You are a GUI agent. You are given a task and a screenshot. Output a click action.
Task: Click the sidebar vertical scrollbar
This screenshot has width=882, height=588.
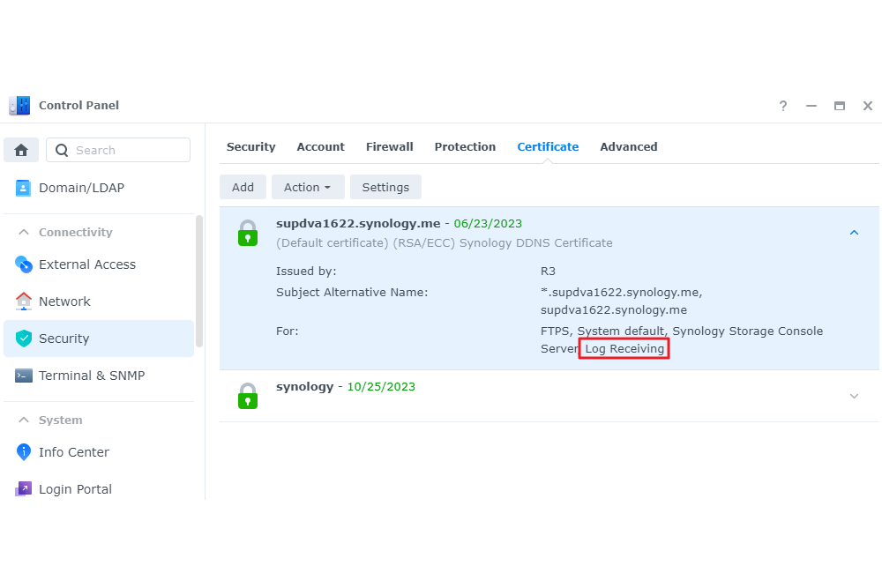click(199, 281)
